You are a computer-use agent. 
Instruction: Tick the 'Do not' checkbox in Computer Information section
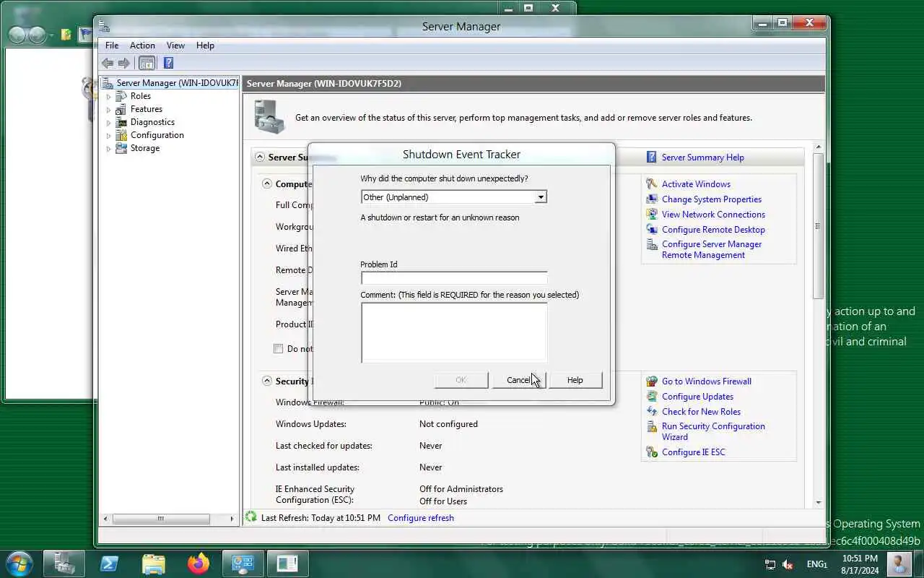[x=278, y=348]
